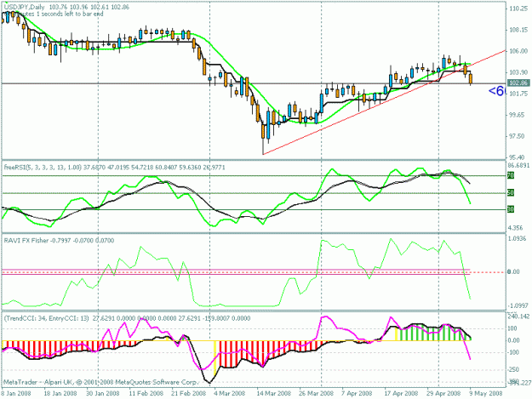The height and width of the screenshot is (399, 532).
Task: Click the 4.356 RSI scale value
Action: (x=517, y=228)
